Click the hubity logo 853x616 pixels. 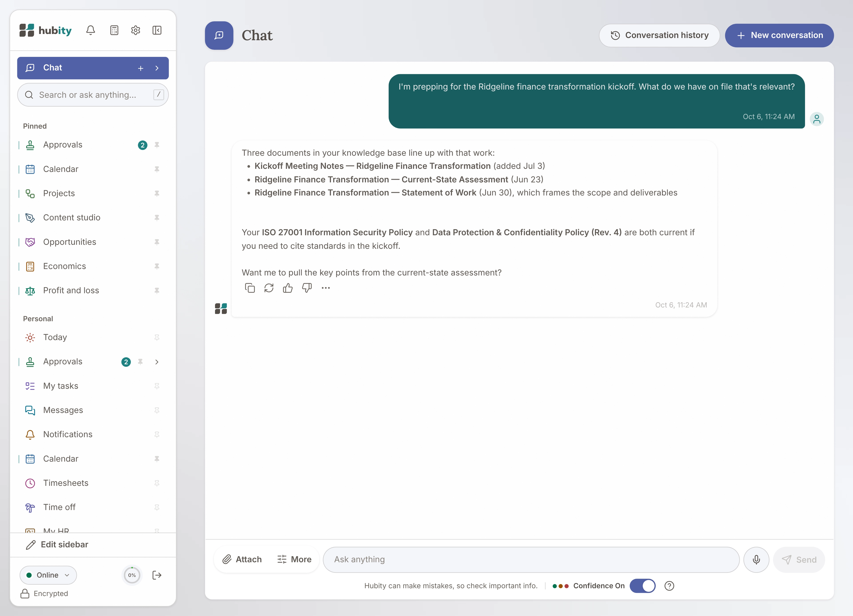tap(46, 30)
